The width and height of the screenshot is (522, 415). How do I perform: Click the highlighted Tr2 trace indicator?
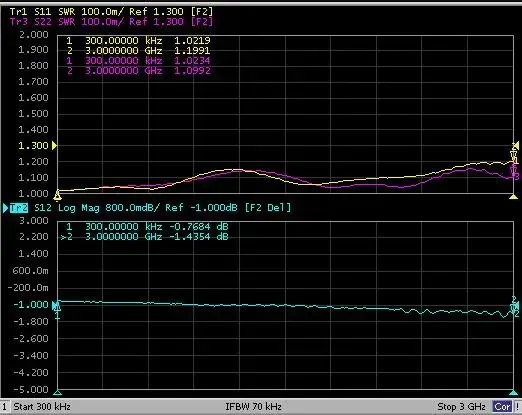19,208
